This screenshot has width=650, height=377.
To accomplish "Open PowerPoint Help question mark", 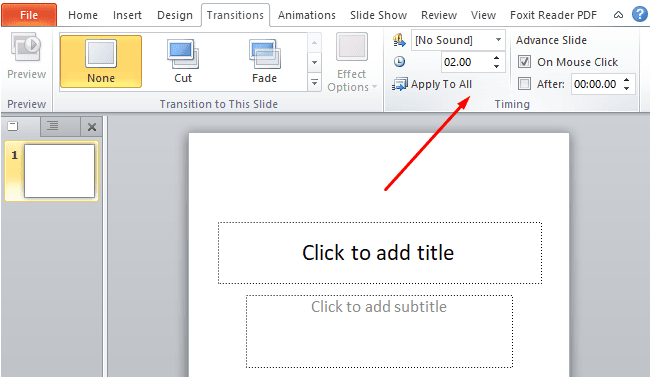I will click(640, 15).
